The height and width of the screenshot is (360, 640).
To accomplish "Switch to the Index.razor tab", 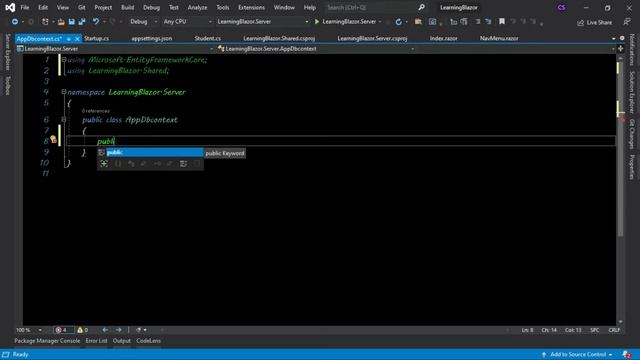I will (x=443, y=38).
